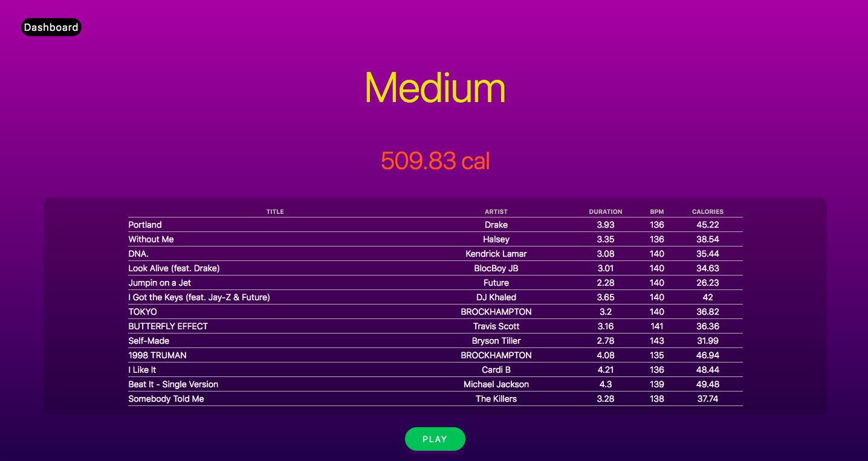Click duration 3.65 in the DJ Khaled row
This screenshot has height=461, width=868.
pos(606,297)
